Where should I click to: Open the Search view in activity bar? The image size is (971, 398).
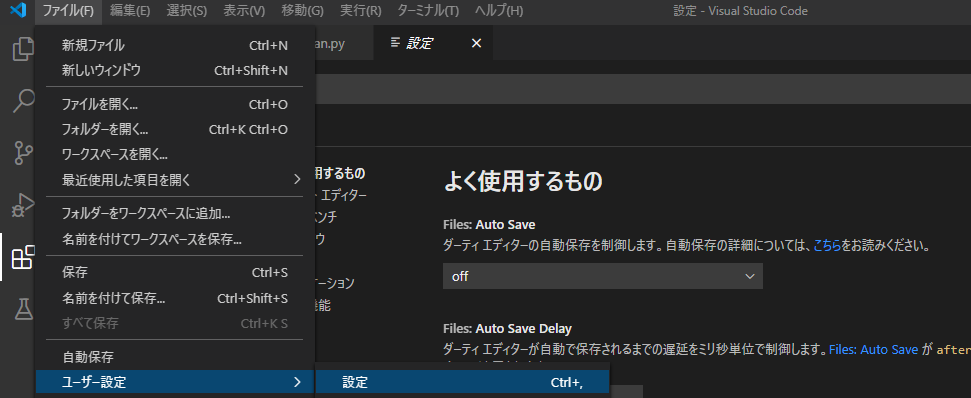click(23, 100)
